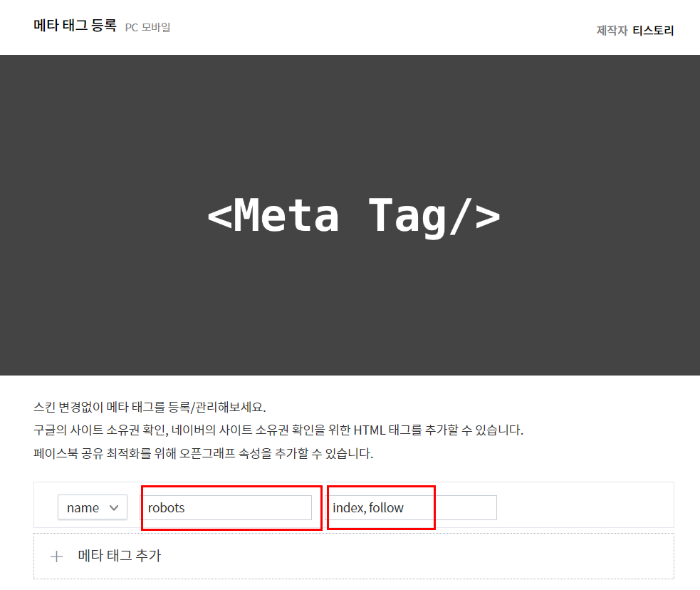Click the dotted 메타 태그 추가 row
Viewport: 700px width, 590px height.
(354, 557)
